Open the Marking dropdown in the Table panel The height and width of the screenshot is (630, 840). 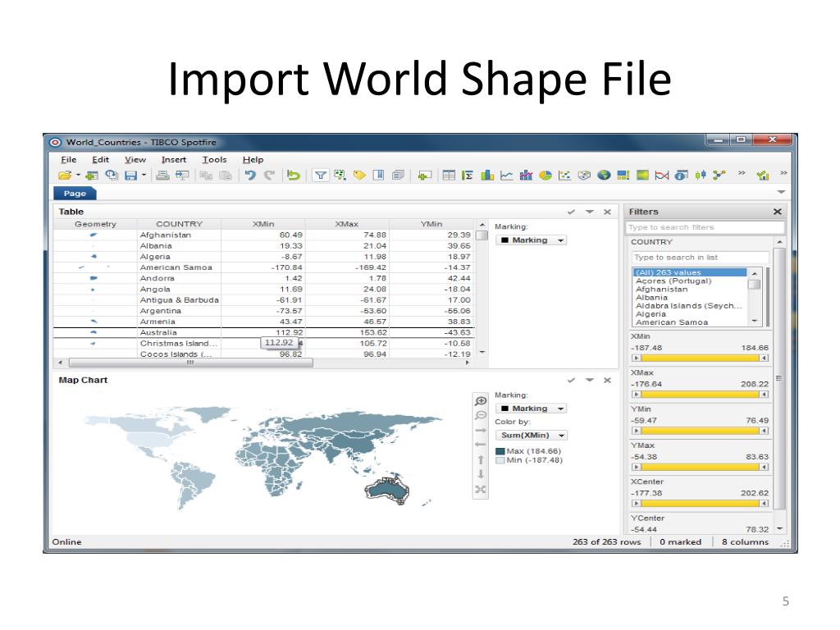(531, 240)
